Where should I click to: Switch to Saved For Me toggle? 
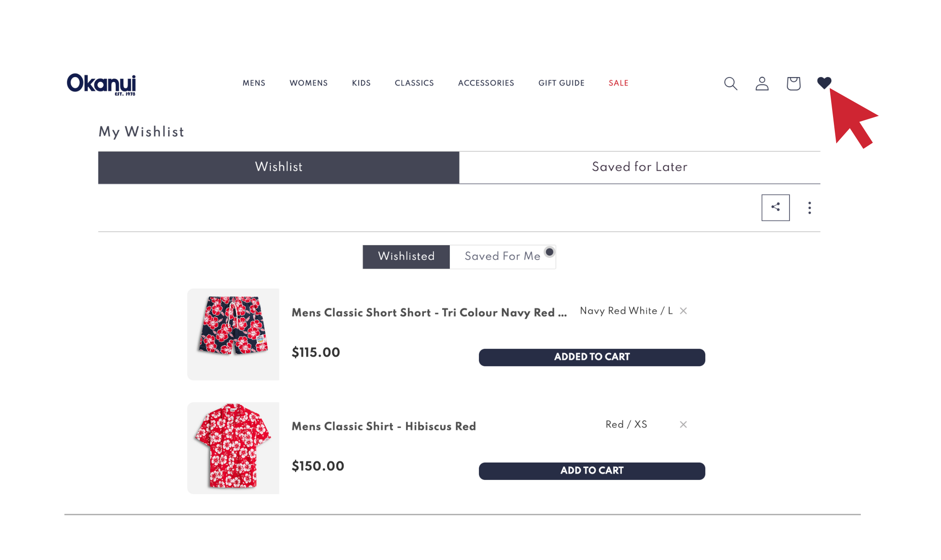(x=502, y=257)
